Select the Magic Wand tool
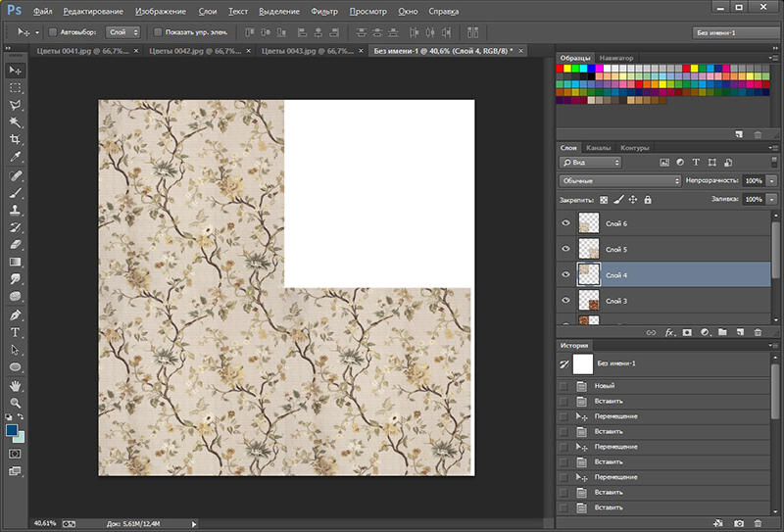Viewport: 784px width, 532px height. click(16, 122)
